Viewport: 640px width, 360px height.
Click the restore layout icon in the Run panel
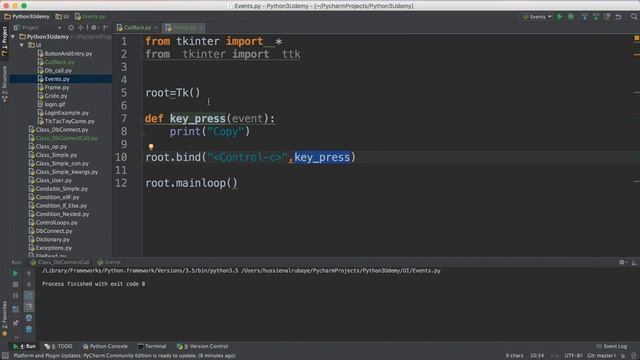15,309
